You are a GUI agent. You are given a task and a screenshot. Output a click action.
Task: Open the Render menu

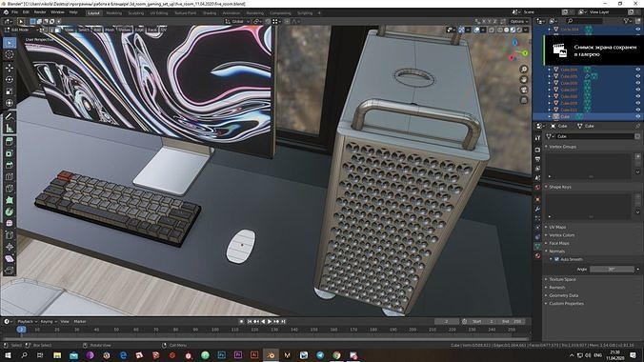(x=40, y=12)
